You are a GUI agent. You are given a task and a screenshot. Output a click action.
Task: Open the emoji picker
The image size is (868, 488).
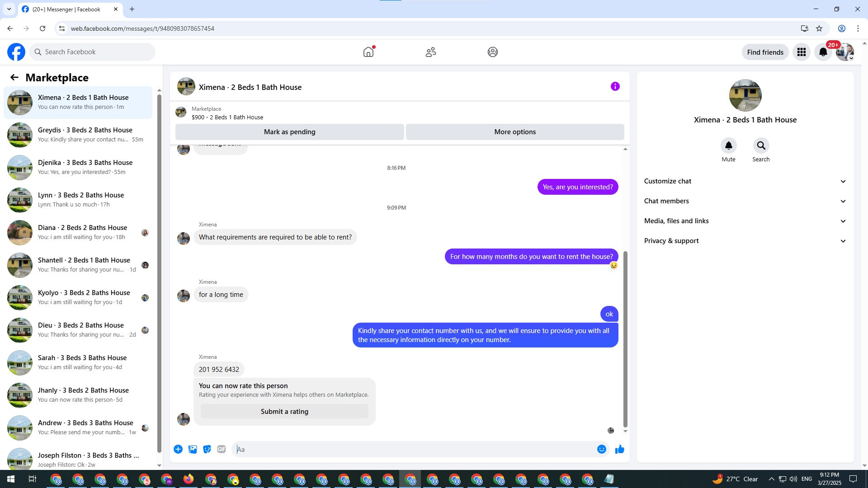click(601, 449)
